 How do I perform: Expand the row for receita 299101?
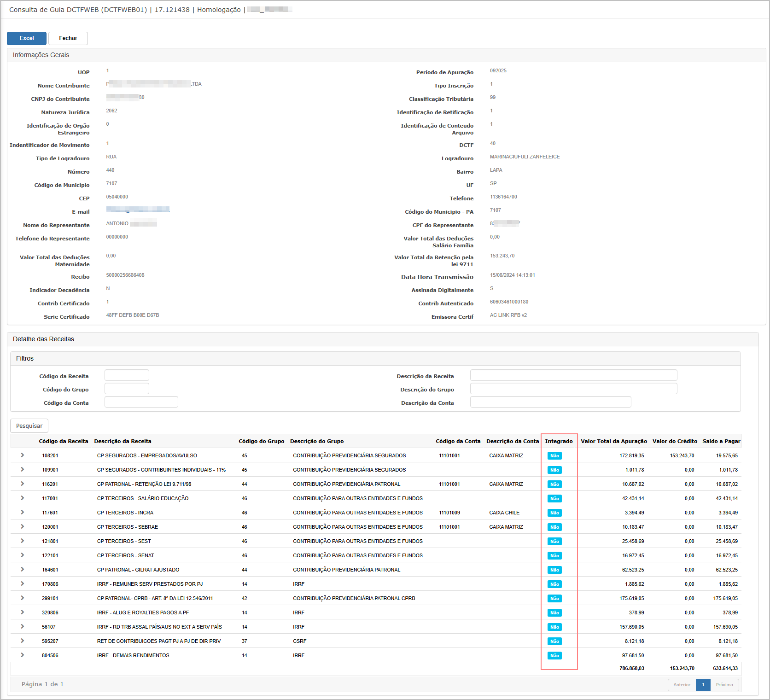coord(22,598)
